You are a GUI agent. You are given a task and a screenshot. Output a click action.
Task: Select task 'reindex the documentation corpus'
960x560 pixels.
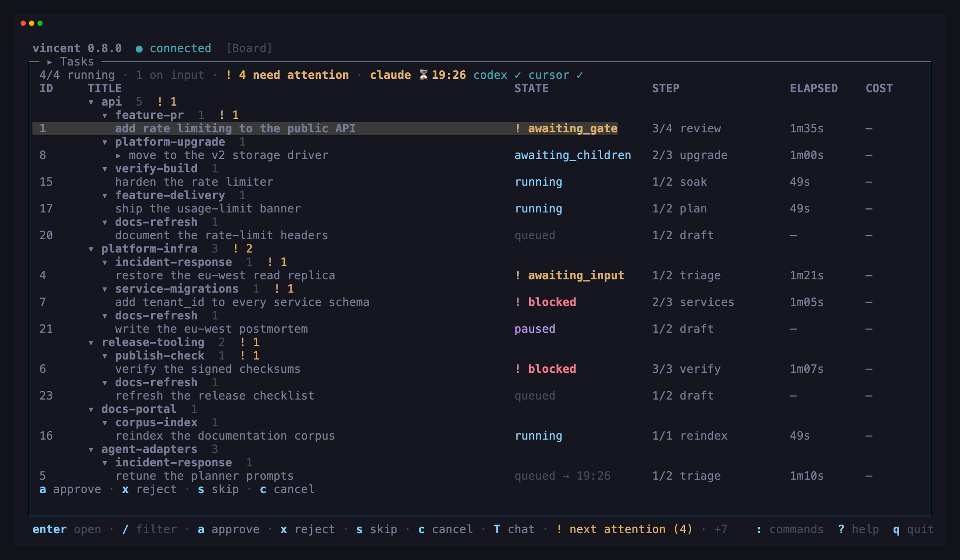click(225, 436)
